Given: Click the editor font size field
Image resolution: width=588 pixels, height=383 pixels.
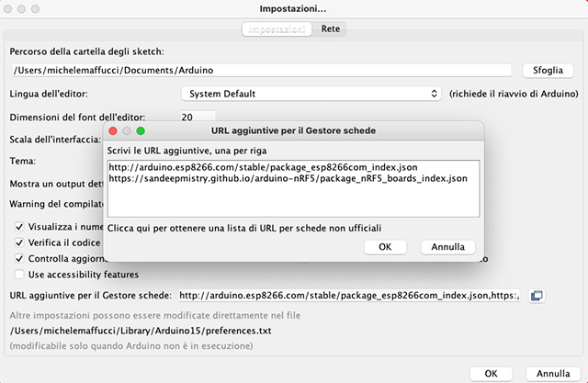Looking at the screenshot, I should coord(198,118).
